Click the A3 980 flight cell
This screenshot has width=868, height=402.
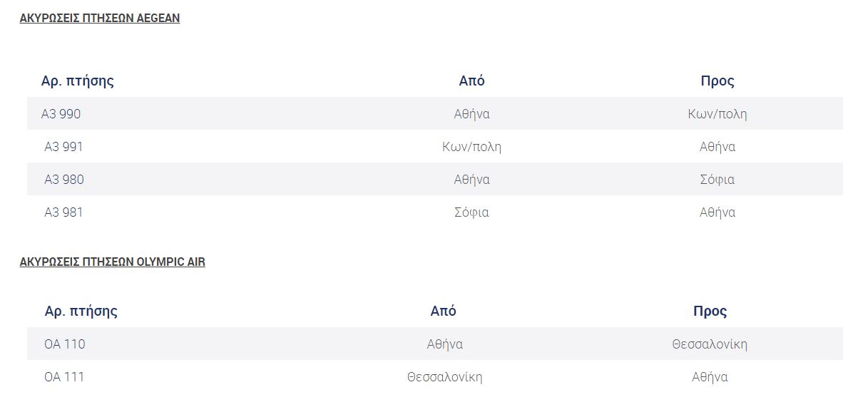pos(64,180)
